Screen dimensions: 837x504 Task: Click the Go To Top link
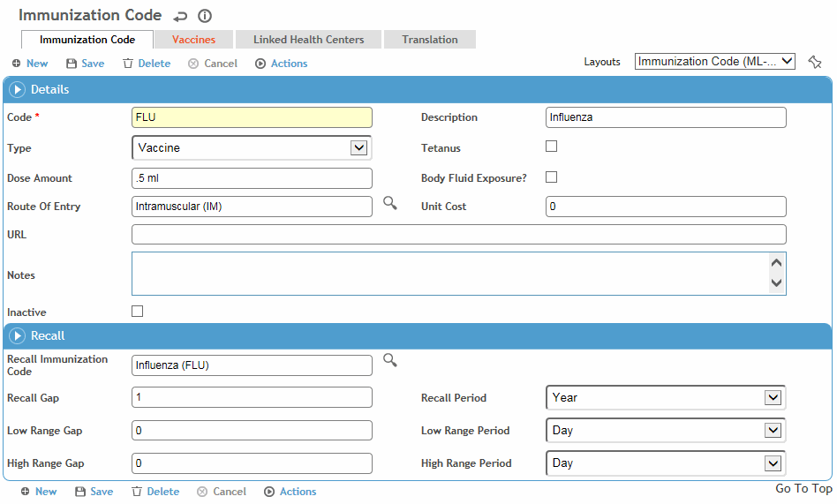[803, 488]
